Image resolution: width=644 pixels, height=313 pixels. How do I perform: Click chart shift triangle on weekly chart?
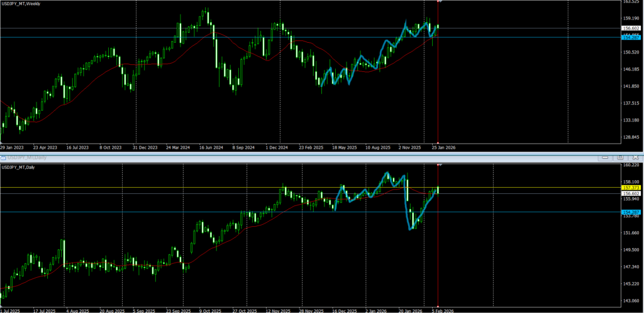click(438, 2)
